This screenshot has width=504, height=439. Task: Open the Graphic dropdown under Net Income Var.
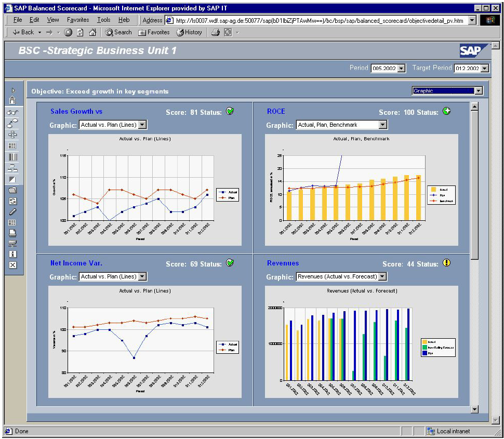coord(113,276)
